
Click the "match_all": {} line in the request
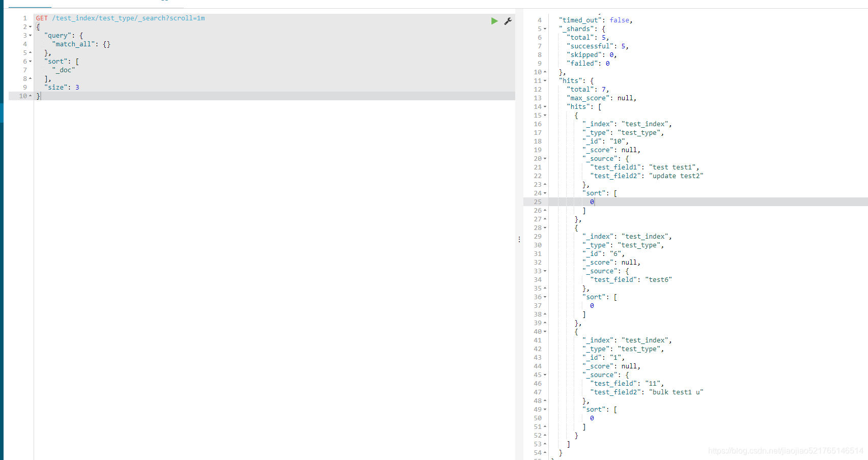coord(81,44)
